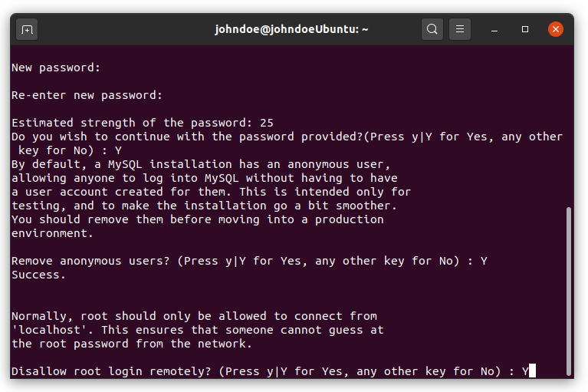This screenshot has width=588, height=392.
Task: Click the blinking cursor after final Y
Action: (x=532, y=371)
